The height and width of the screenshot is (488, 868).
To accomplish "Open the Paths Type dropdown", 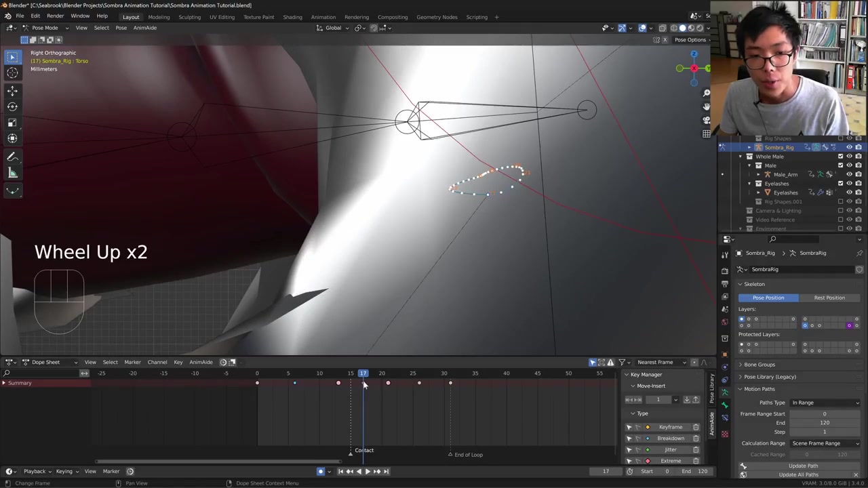I will [x=825, y=403].
